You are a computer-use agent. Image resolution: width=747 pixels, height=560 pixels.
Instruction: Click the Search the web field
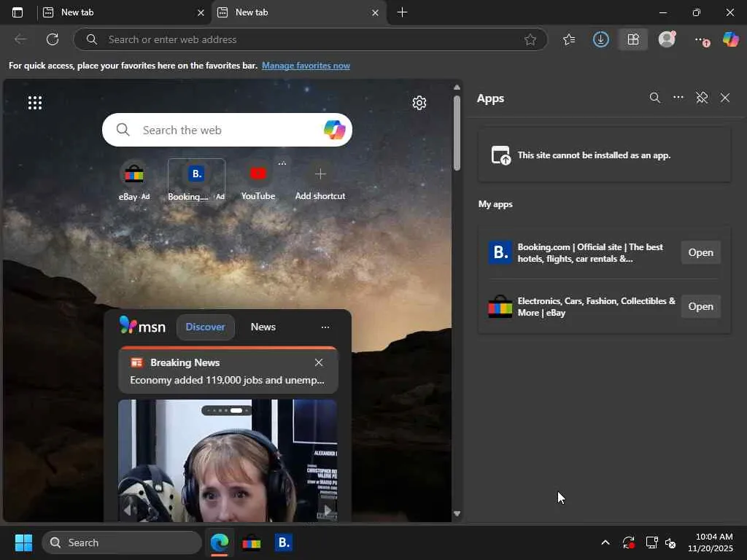coord(219,130)
